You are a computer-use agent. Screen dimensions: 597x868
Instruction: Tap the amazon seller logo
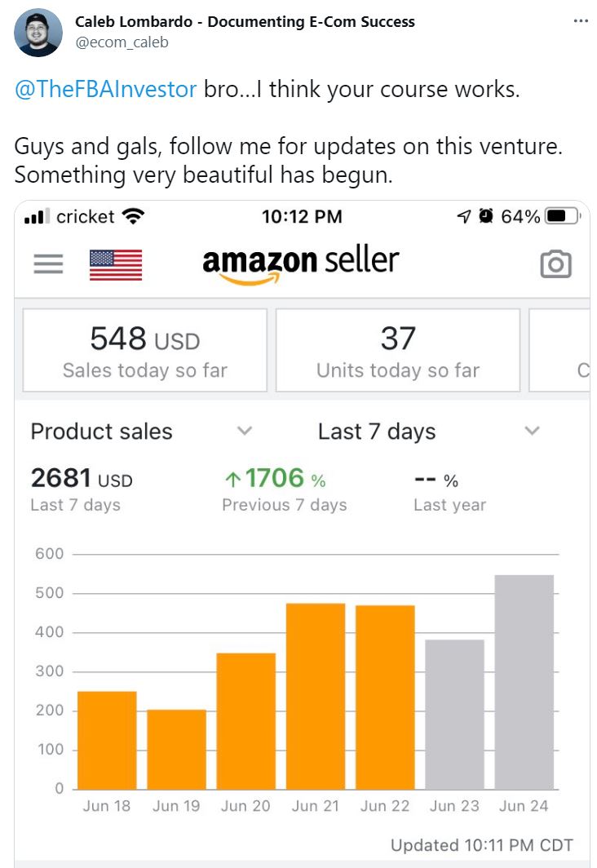pyautogui.click(x=300, y=264)
